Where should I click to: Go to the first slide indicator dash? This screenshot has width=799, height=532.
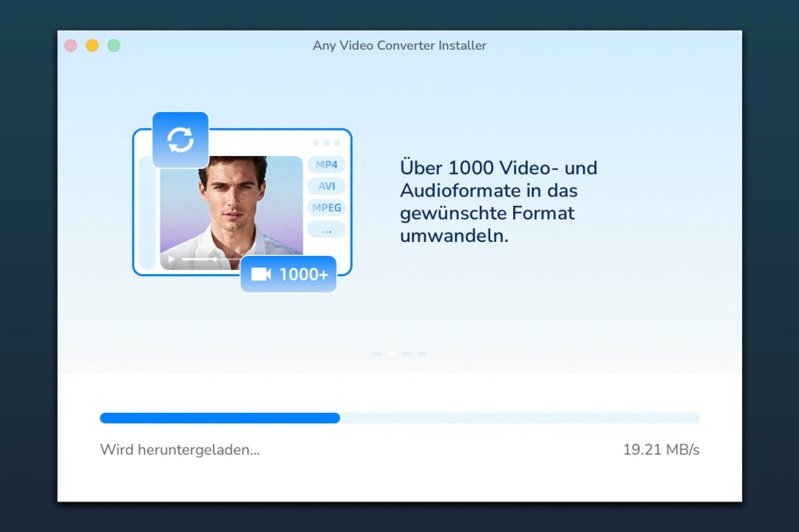pyautogui.click(x=377, y=353)
